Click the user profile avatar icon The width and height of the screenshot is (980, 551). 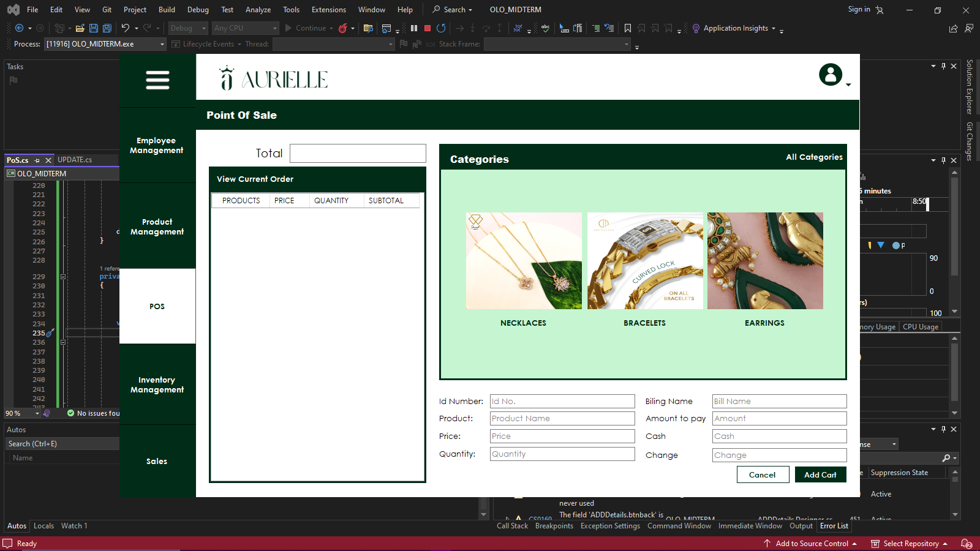click(x=831, y=75)
